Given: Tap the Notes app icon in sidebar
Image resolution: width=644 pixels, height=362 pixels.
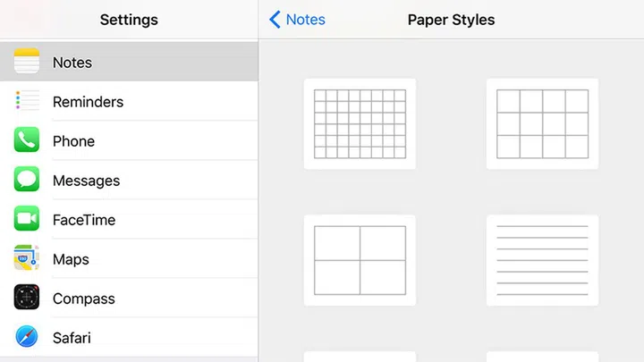Looking at the screenshot, I should (27, 63).
